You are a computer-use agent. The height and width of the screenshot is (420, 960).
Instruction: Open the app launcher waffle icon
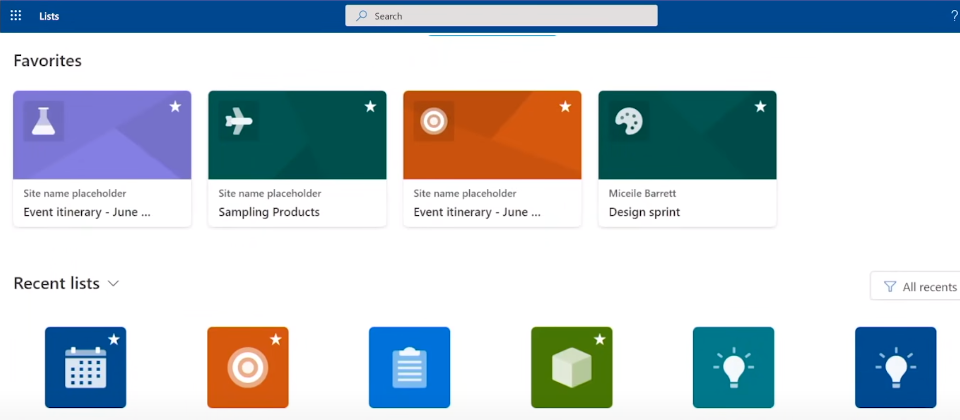pyautogui.click(x=16, y=16)
